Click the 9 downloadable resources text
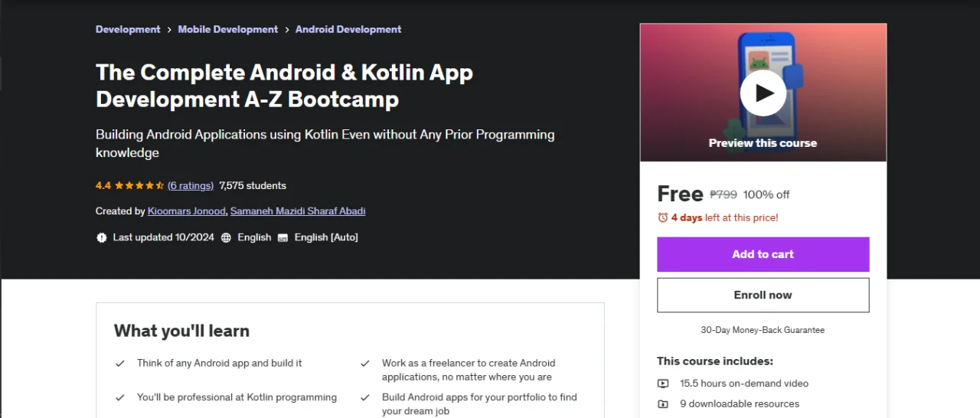The image size is (980, 418). tap(740, 404)
